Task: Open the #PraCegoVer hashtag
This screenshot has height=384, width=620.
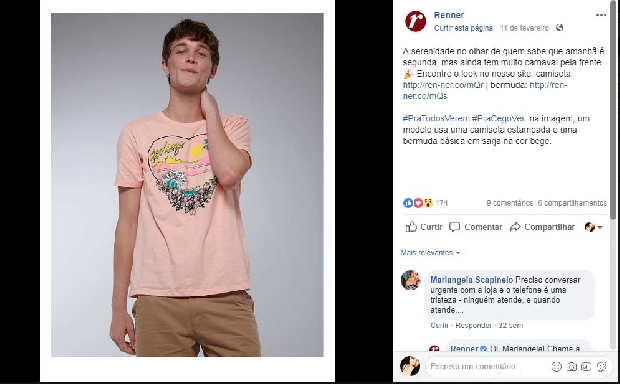Action: click(498, 119)
